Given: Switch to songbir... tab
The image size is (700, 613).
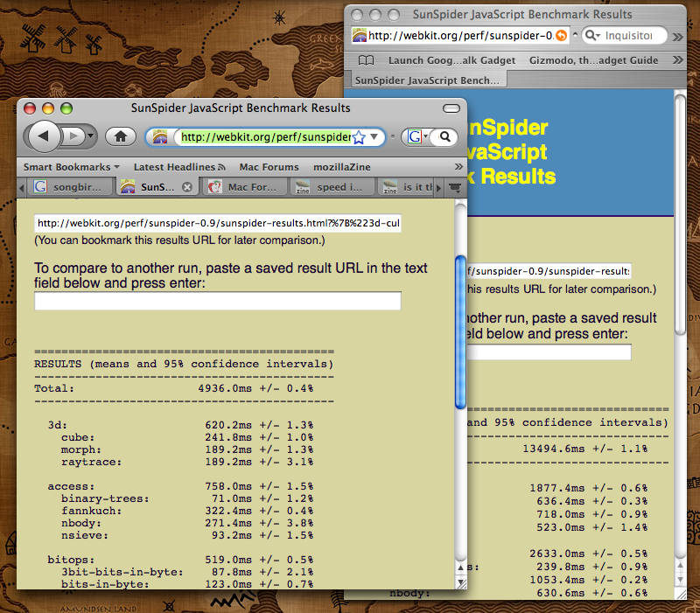Looking at the screenshot, I should click(70, 187).
